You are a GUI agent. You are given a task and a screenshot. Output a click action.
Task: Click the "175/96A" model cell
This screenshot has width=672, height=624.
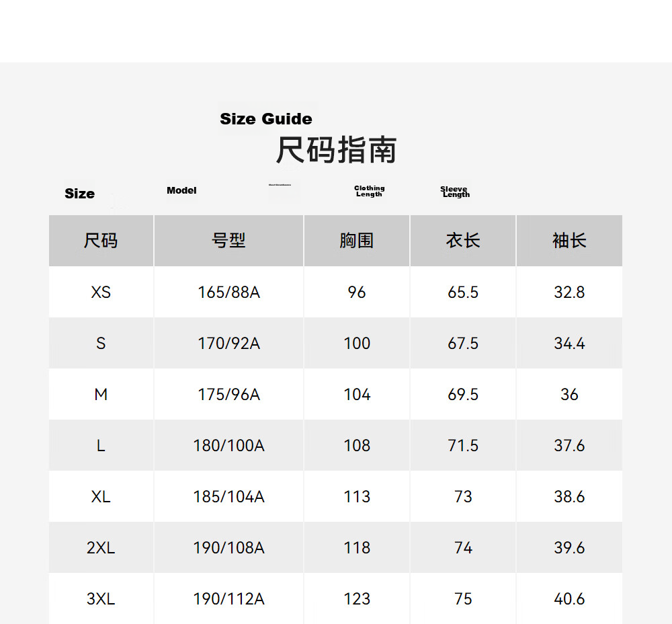(229, 394)
